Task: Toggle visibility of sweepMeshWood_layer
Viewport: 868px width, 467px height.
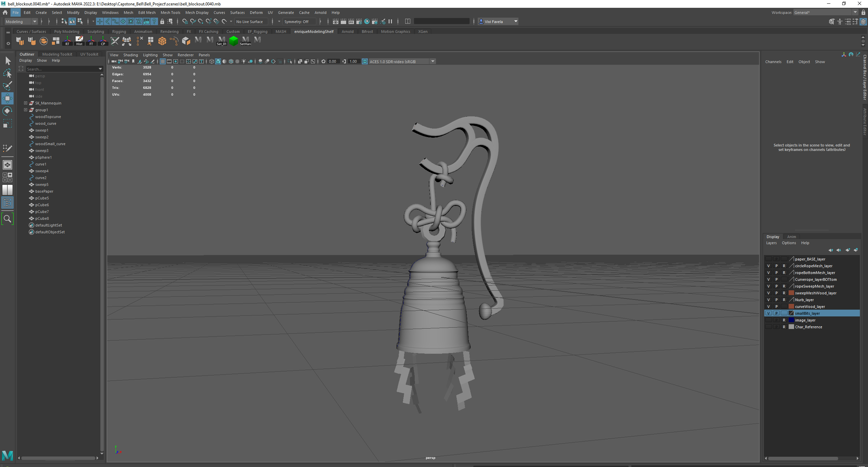Action: pyautogui.click(x=769, y=293)
